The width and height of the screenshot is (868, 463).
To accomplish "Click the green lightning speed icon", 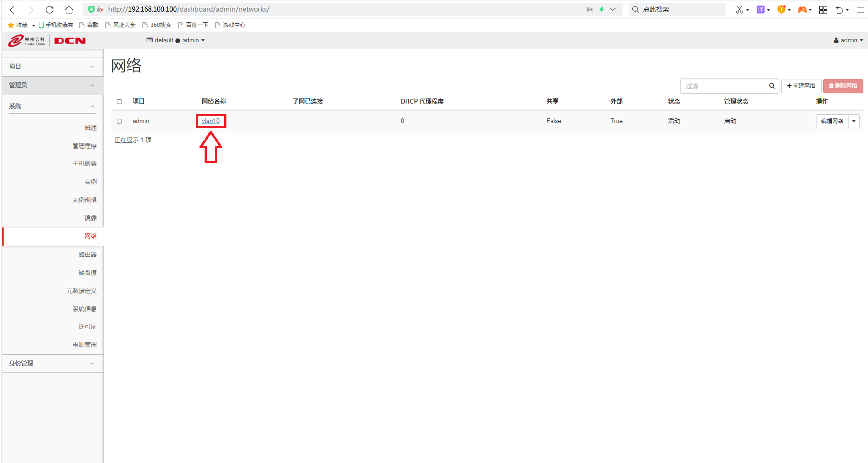I will click(x=602, y=9).
